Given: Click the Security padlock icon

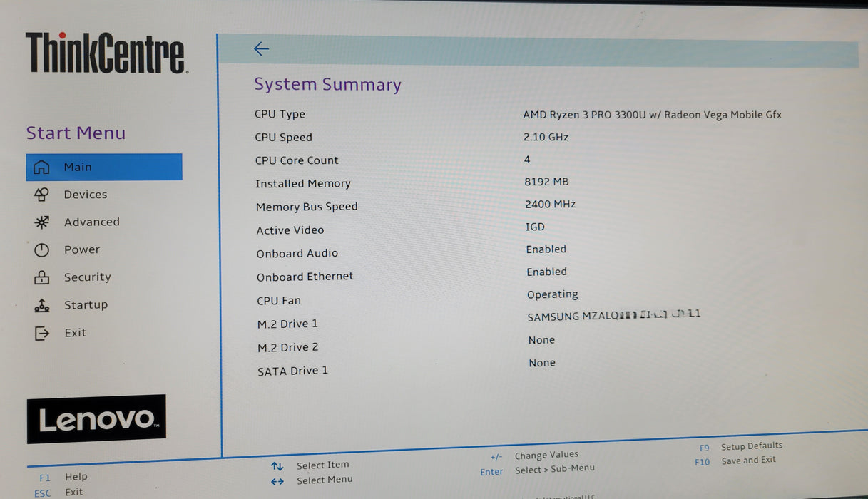Looking at the screenshot, I should (x=42, y=277).
